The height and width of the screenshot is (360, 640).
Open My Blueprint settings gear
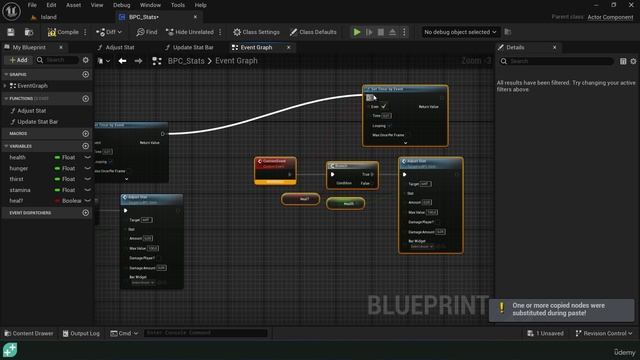coord(85,60)
